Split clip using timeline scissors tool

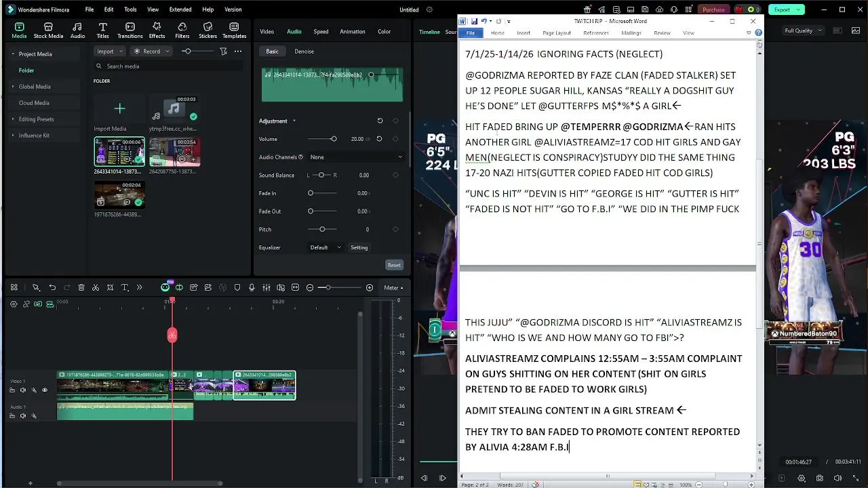click(x=96, y=287)
